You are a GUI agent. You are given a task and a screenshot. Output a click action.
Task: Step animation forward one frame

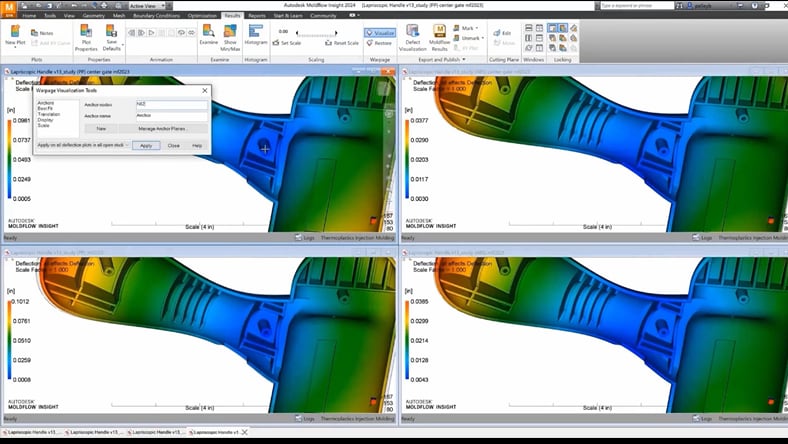[141, 33]
